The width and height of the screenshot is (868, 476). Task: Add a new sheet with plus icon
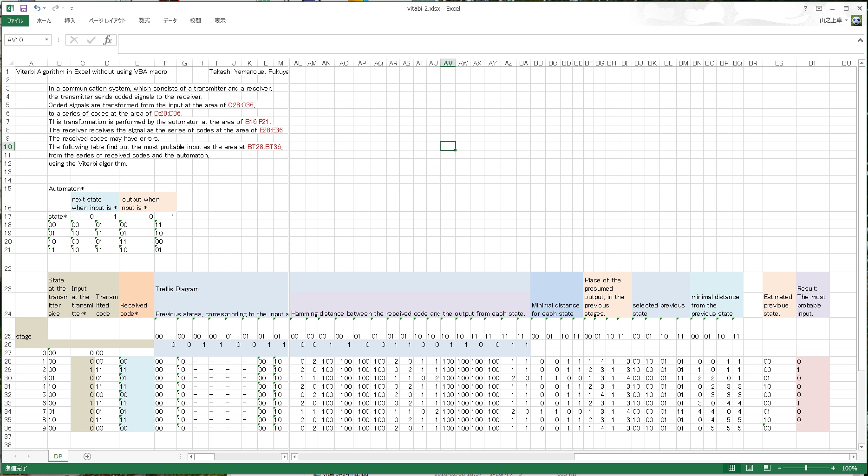coord(87,456)
